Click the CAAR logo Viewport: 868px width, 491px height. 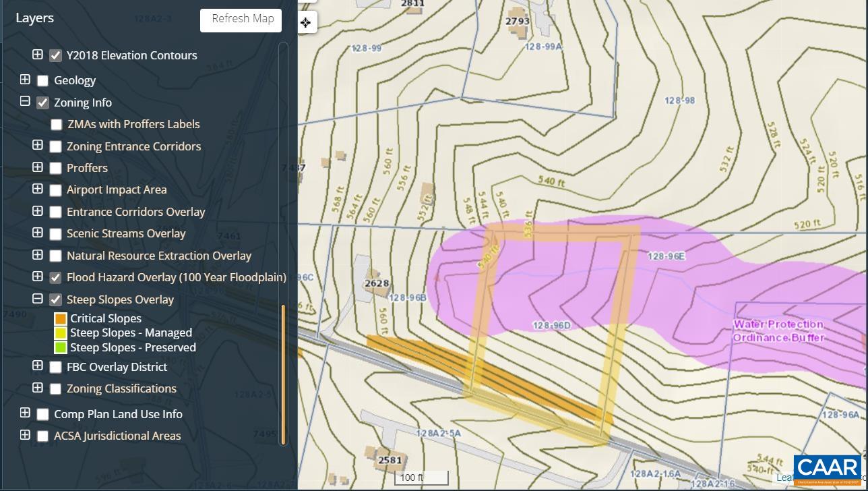click(827, 470)
